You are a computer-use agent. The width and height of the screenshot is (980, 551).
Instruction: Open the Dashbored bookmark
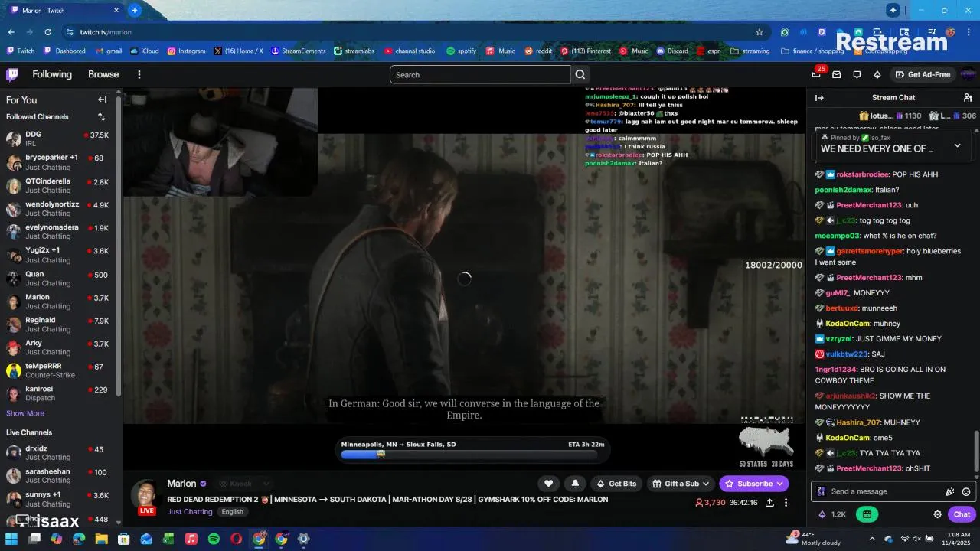pos(64,51)
